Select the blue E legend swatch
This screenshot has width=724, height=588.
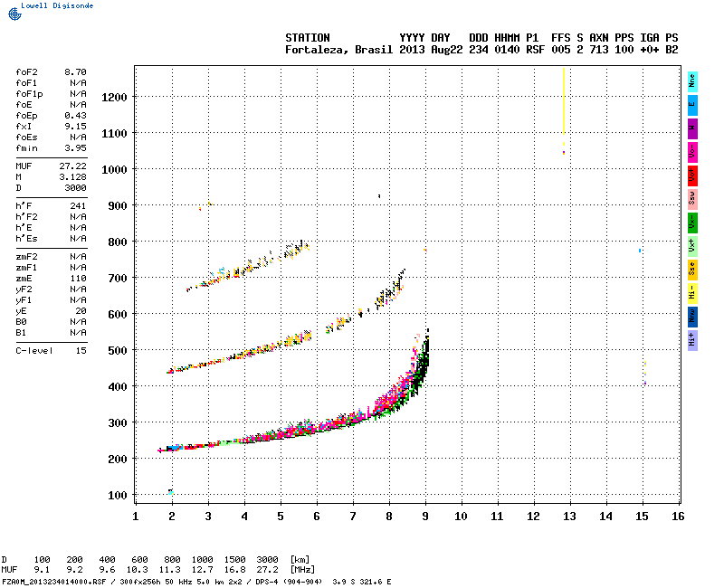coord(692,105)
